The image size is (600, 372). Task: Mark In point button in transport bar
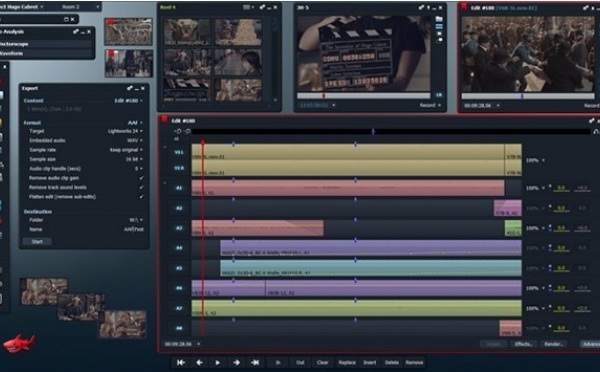coord(278,362)
